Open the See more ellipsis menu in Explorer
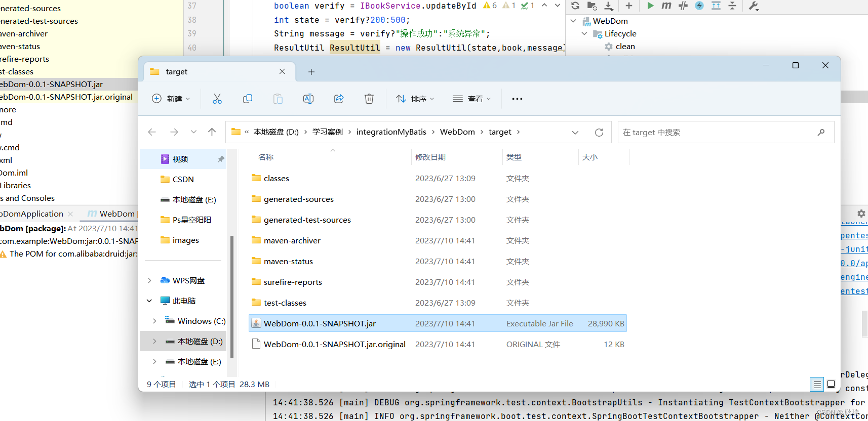 pyautogui.click(x=517, y=99)
